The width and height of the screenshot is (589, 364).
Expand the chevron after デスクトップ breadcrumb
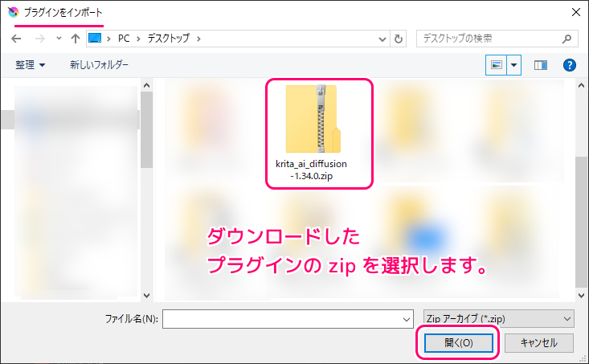click(198, 39)
